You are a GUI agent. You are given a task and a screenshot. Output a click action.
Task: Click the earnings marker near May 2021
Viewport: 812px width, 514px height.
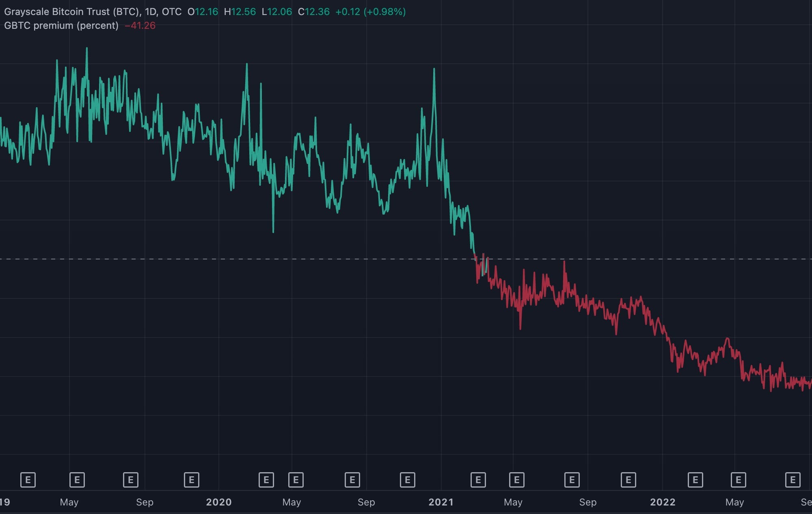[x=517, y=479]
